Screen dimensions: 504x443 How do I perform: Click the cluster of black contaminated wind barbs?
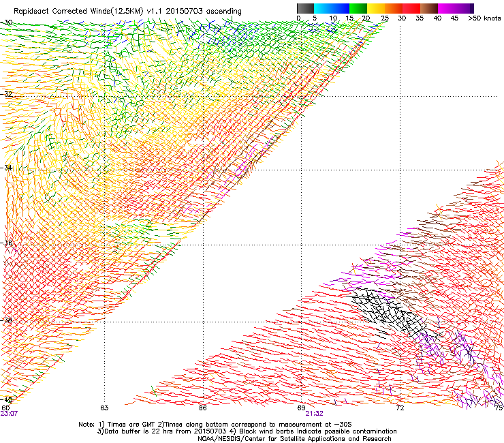point(393,314)
